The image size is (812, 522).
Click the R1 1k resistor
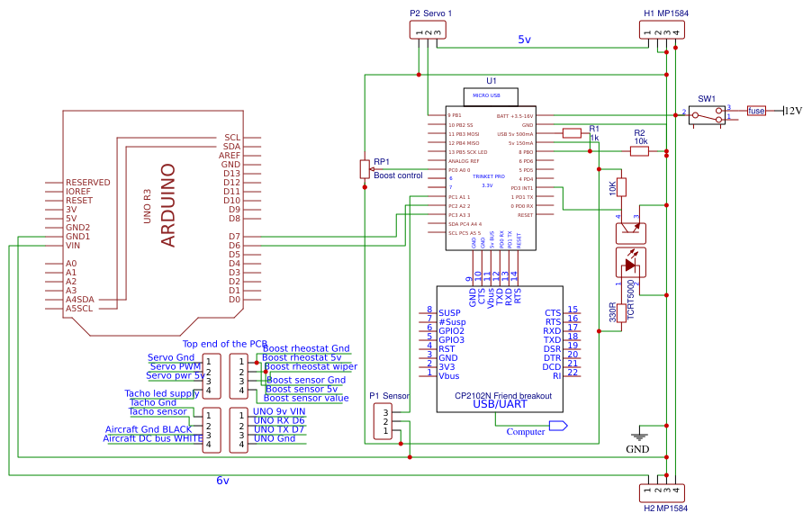(x=572, y=132)
